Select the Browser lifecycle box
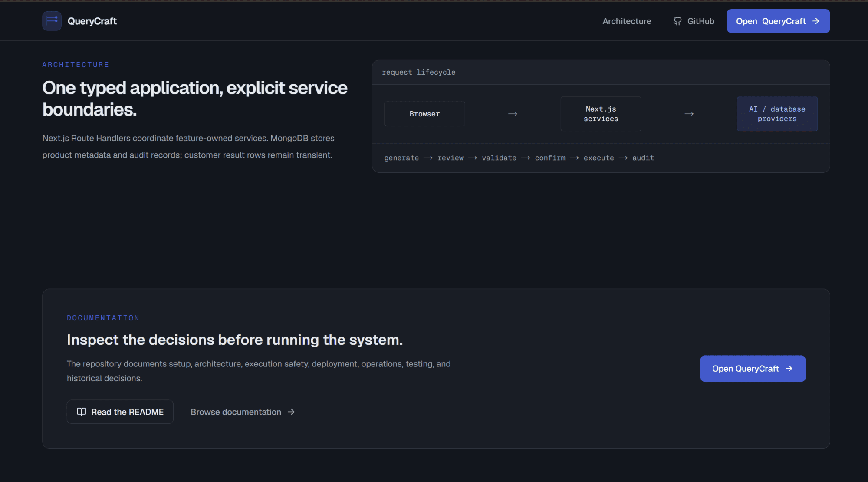The width and height of the screenshot is (868, 482). coord(424,114)
